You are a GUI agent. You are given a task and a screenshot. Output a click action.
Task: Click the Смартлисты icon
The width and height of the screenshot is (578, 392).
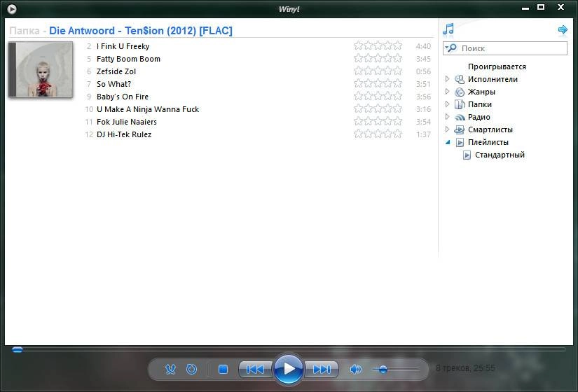click(460, 129)
